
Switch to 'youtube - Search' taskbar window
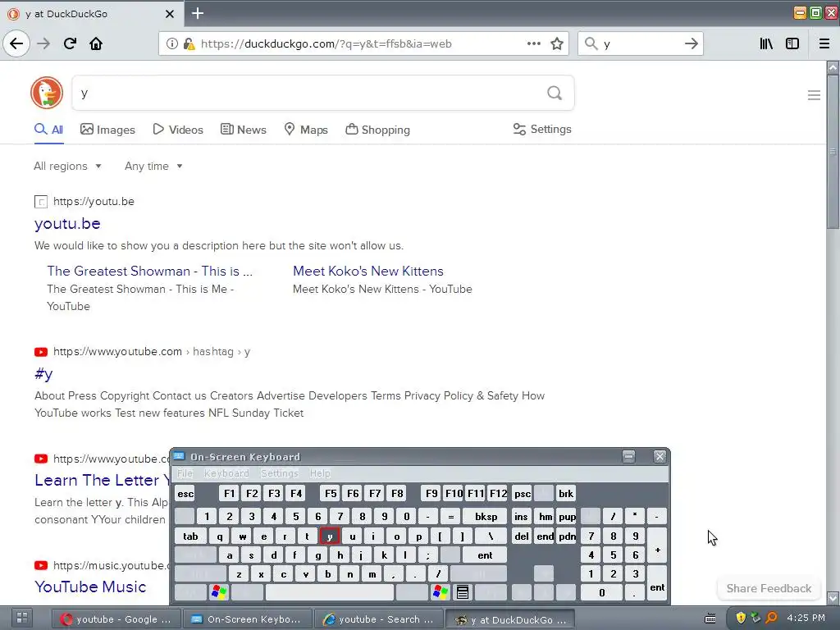(x=378, y=619)
